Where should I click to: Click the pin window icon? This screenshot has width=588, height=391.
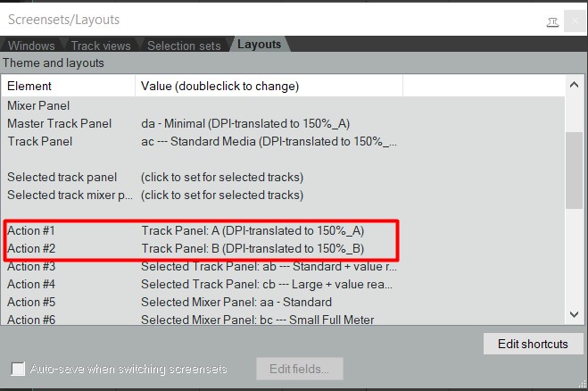pyautogui.click(x=553, y=21)
